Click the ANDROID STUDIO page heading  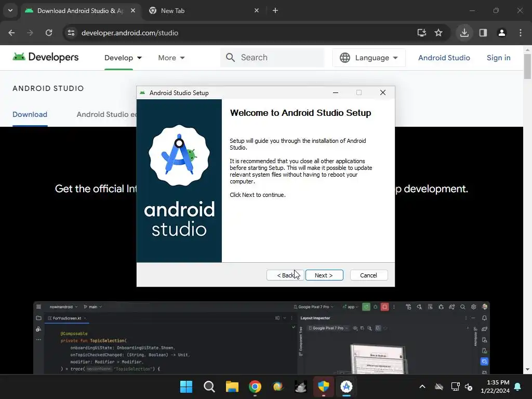(x=48, y=88)
